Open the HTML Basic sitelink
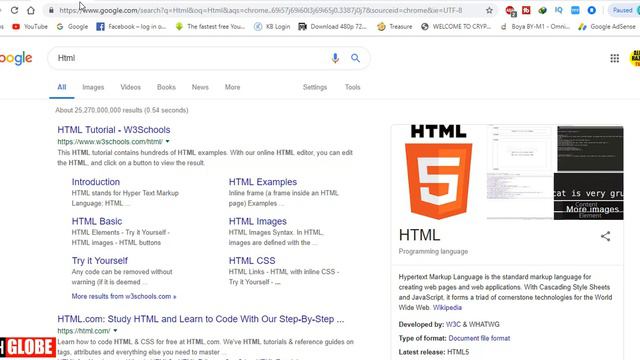The image size is (640, 360). [x=97, y=221]
